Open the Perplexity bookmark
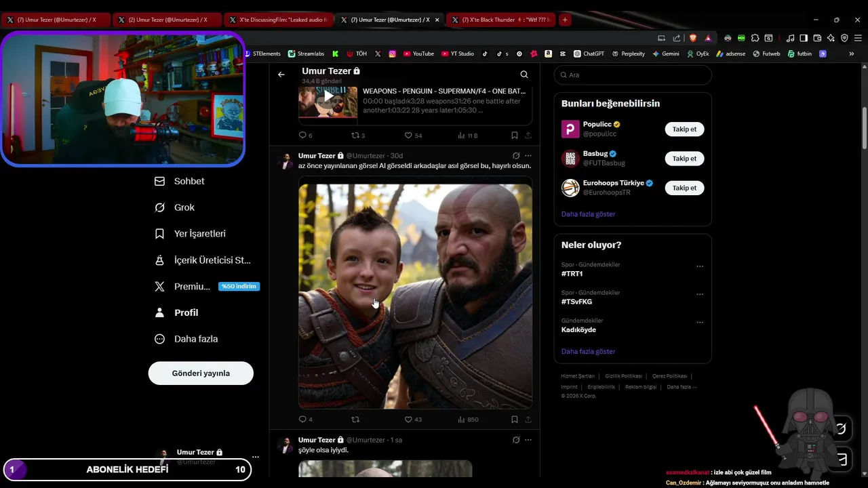The width and height of the screenshot is (868, 488). coord(628,54)
